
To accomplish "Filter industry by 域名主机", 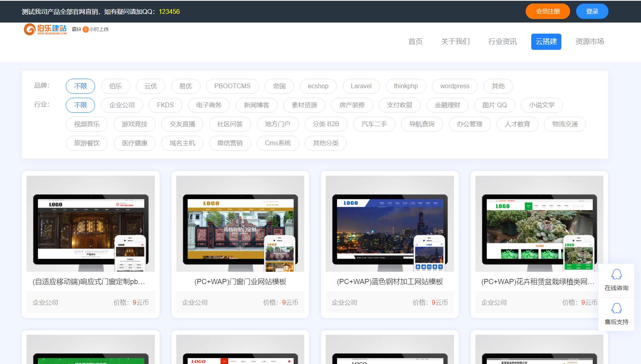I will point(182,143).
